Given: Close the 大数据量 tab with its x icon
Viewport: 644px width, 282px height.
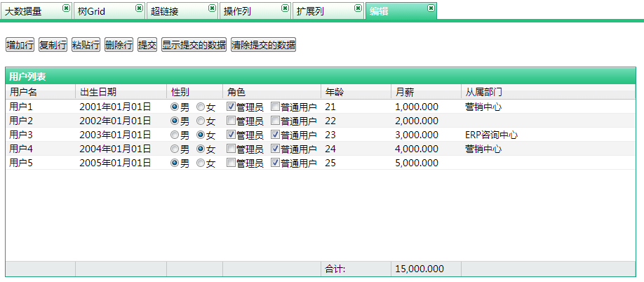Looking at the screenshot, I should pyautogui.click(x=66, y=8).
